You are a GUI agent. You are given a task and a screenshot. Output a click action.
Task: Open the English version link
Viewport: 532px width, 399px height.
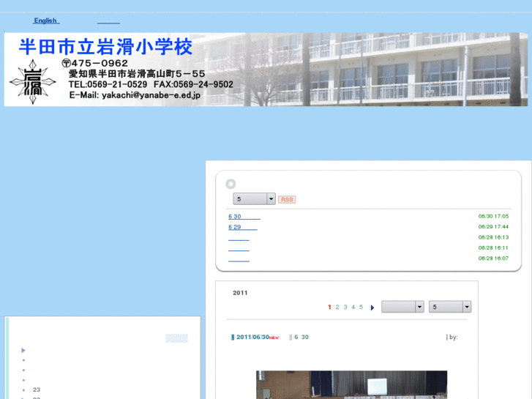click(x=46, y=20)
